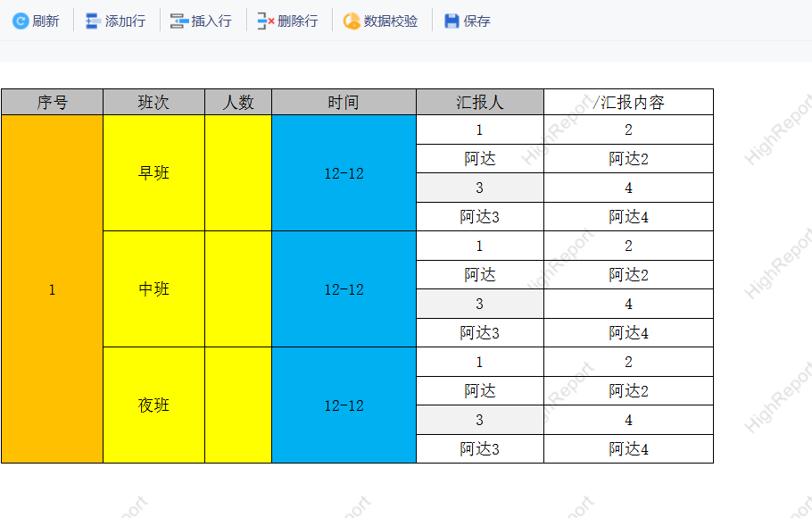Click 阿达 in the 夜班 group

point(480,391)
